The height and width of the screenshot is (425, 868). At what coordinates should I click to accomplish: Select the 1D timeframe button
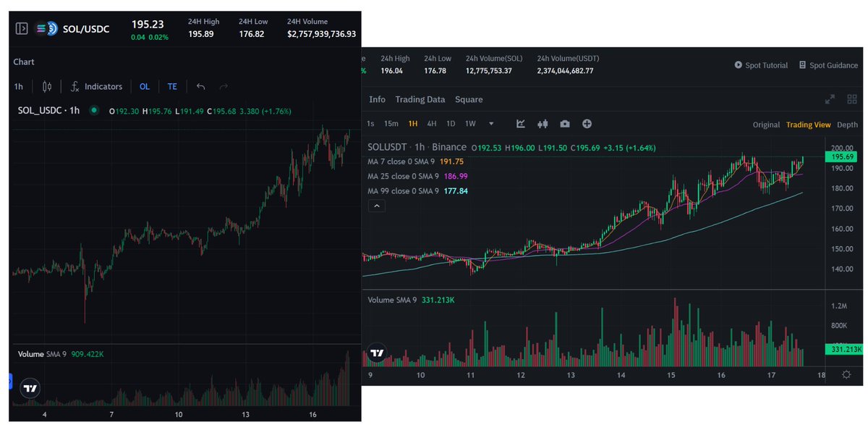[450, 124]
